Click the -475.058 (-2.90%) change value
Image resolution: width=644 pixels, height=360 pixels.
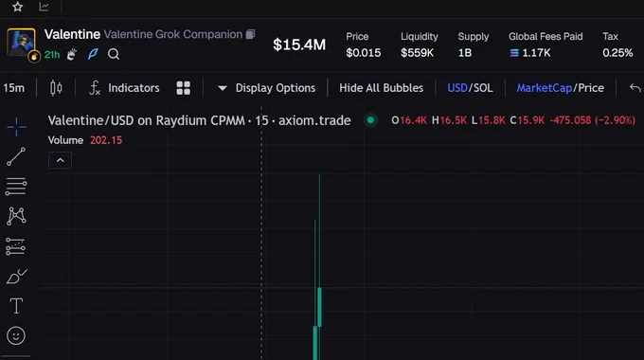tap(592, 120)
